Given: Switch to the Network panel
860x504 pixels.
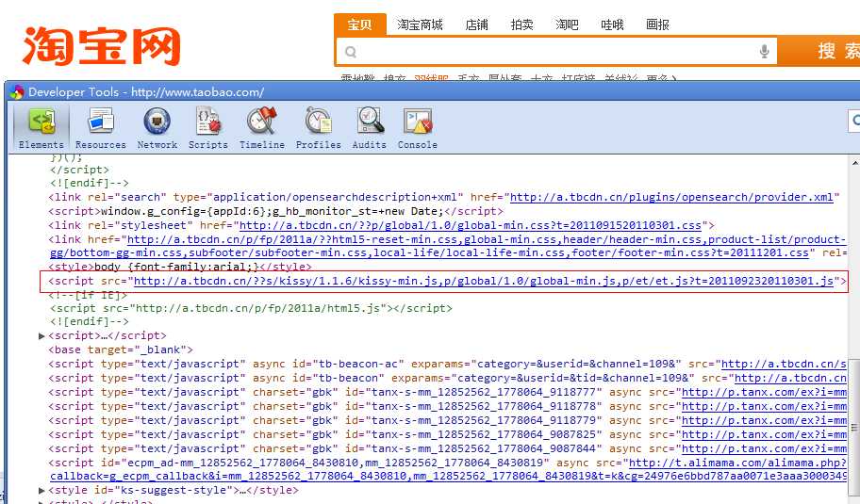Looking at the screenshot, I should point(157,129).
